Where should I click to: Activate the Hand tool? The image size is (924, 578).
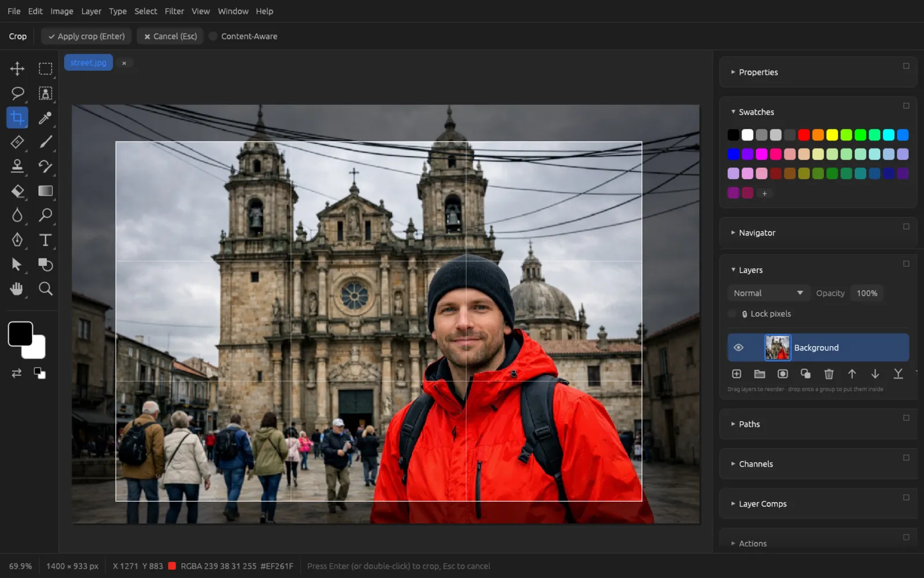pos(17,289)
